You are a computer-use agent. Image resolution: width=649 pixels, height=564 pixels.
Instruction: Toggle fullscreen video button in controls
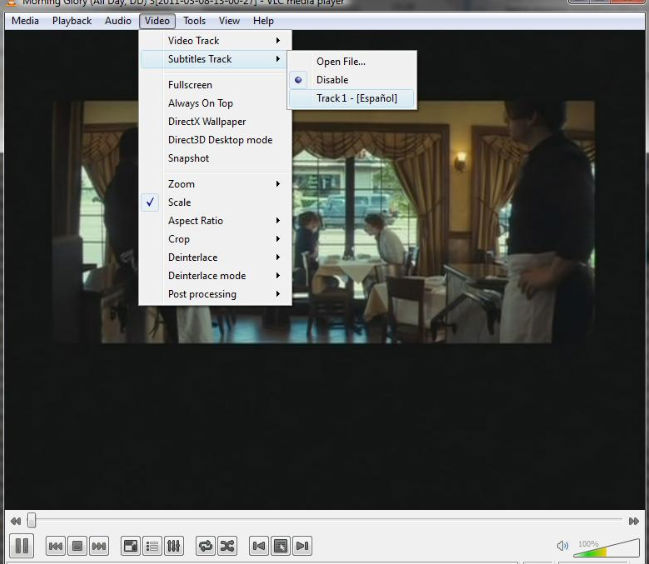point(131,546)
